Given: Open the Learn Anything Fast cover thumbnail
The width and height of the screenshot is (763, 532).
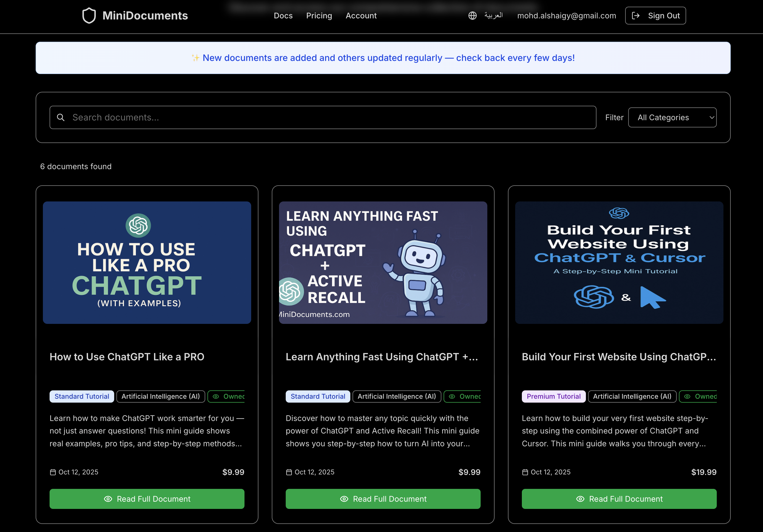Looking at the screenshot, I should pos(383,262).
